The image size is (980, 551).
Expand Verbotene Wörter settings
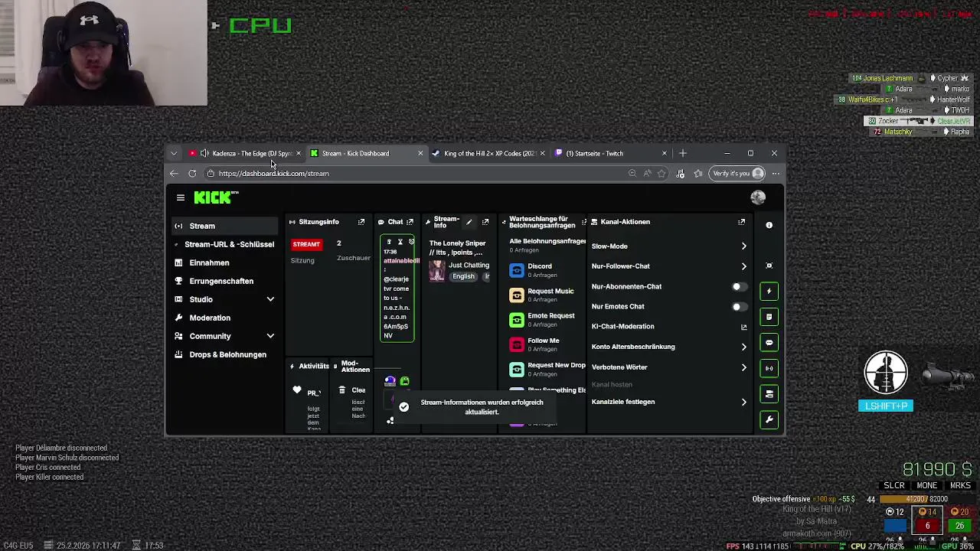[743, 367]
